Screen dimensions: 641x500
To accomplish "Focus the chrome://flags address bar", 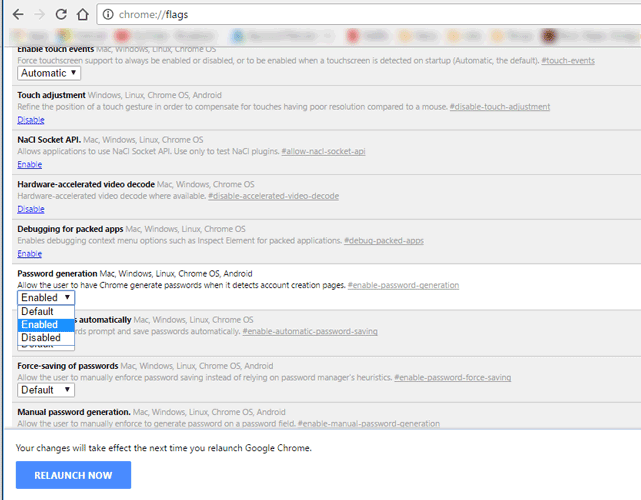I will [368, 15].
